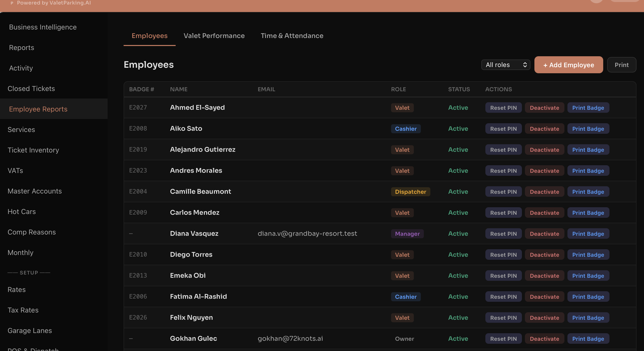
Task: Reset PIN for Aiko Sato
Action: coord(503,128)
